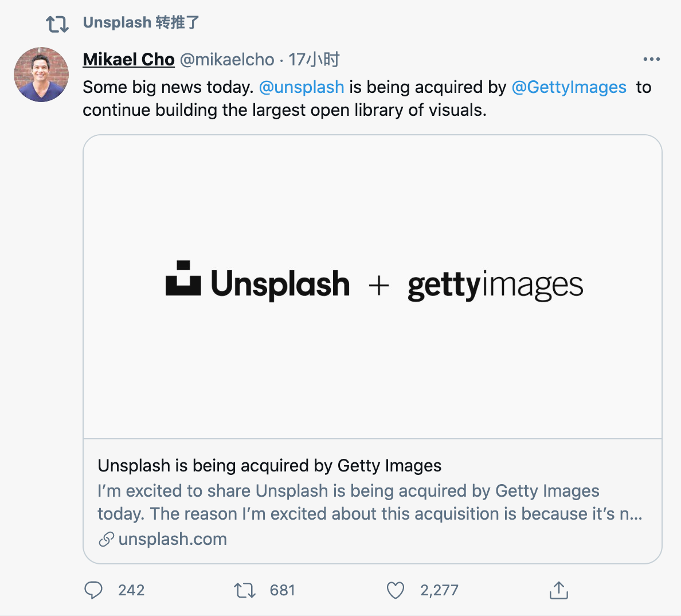Click the chain link icon beside unsplash.com

point(106,539)
